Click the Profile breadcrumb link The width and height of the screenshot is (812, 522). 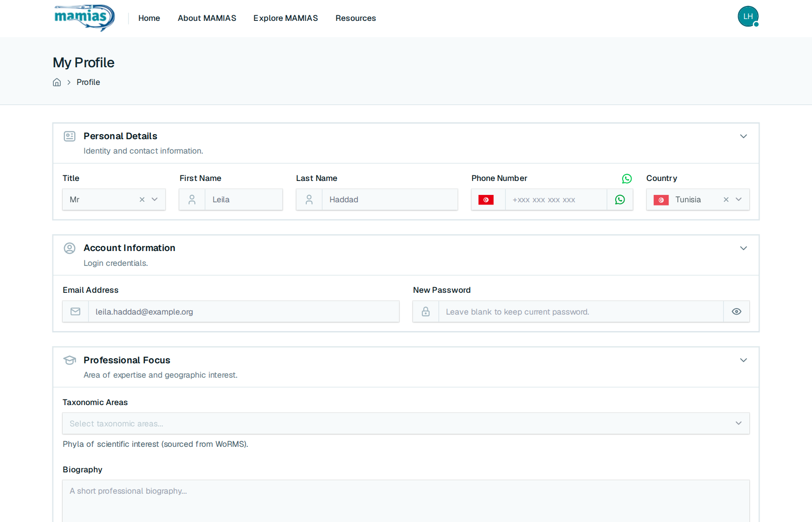[88, 82]
